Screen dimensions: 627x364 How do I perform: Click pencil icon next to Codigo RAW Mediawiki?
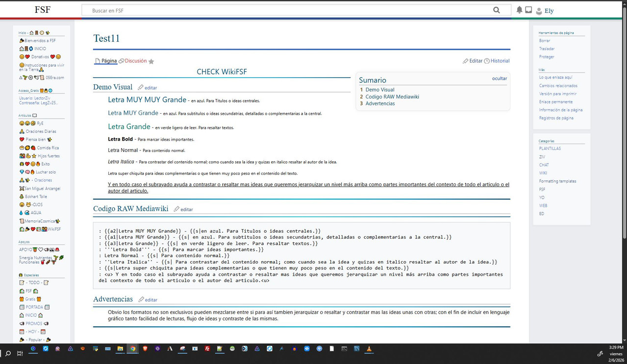coord(176,209)
